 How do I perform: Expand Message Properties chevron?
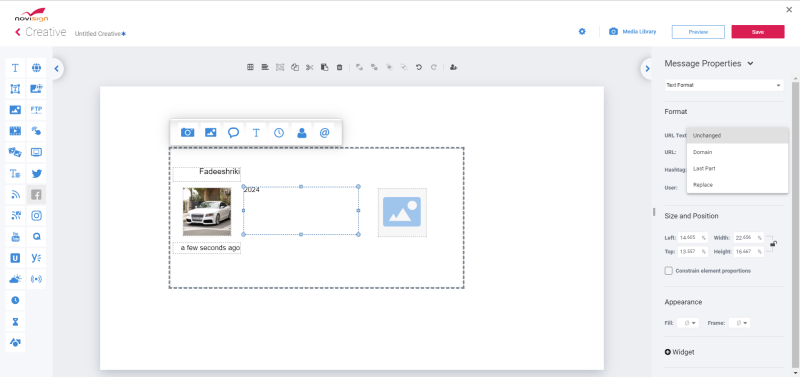(750, 64)
